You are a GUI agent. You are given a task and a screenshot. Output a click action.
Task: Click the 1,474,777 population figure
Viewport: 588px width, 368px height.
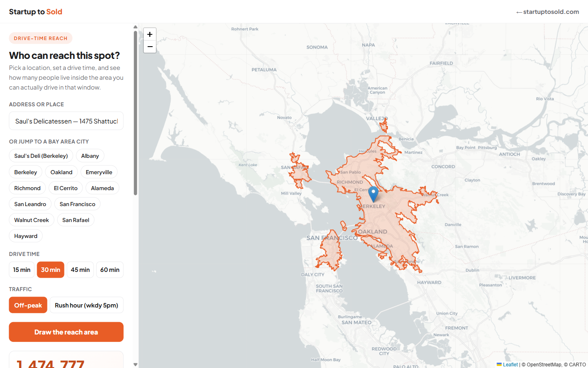(x=50, y=364)
